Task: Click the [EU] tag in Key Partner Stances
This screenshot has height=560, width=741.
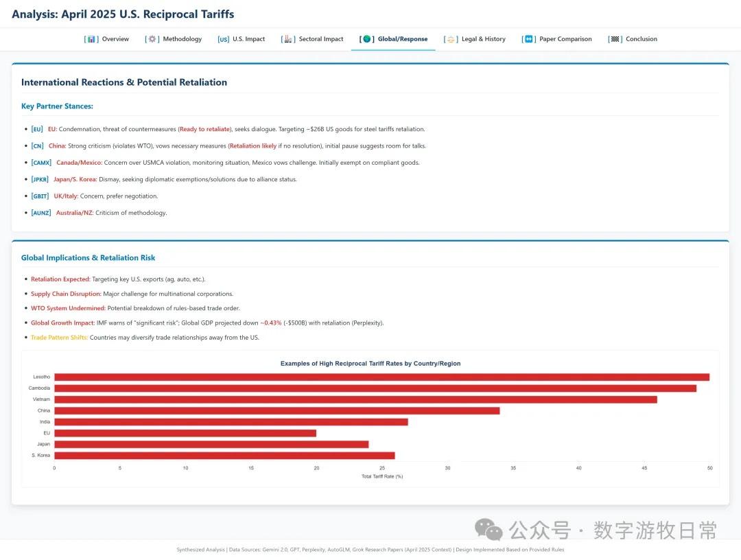Action: tap(37, 129)
